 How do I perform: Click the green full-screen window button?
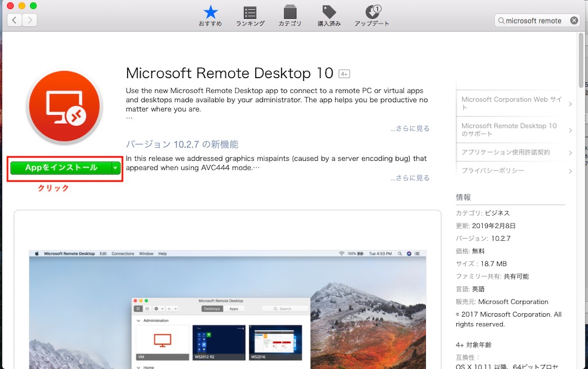point(33,6)
